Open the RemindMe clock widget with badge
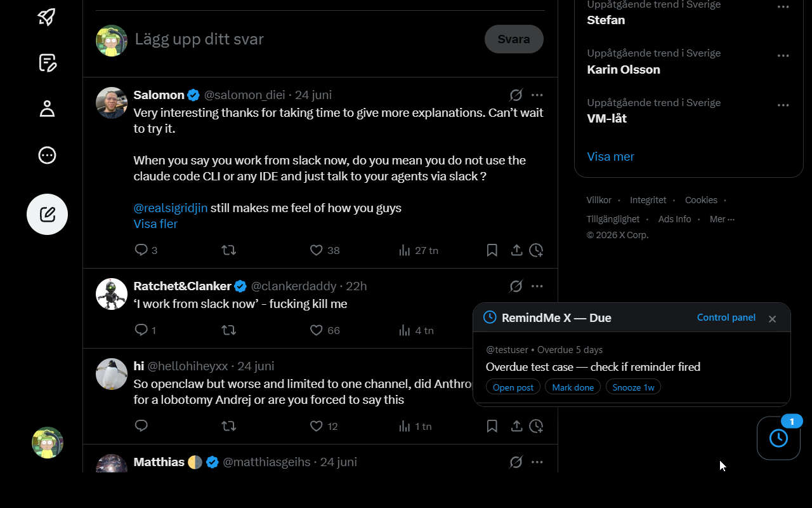 778,438
